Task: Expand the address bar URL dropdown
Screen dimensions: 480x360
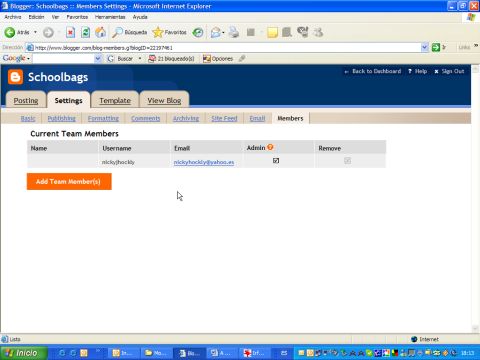Action: (x=424, y=47)
